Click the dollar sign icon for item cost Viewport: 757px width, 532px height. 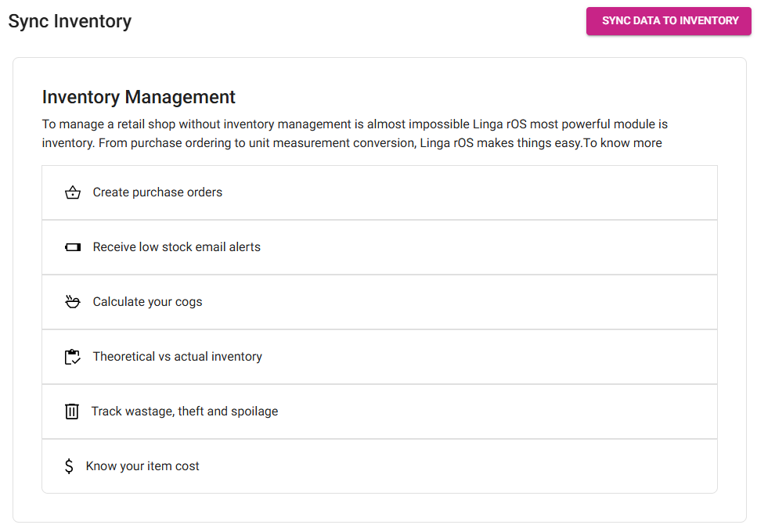point(69,466)
